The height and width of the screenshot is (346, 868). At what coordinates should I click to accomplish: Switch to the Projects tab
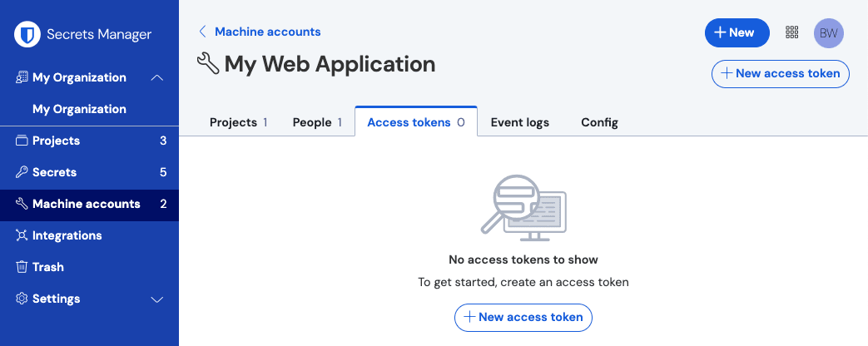239,122
